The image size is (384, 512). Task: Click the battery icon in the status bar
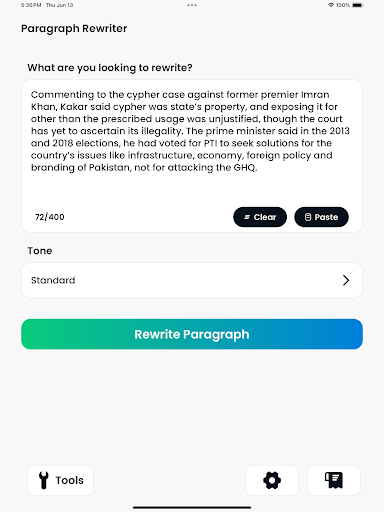click(357, 5)
